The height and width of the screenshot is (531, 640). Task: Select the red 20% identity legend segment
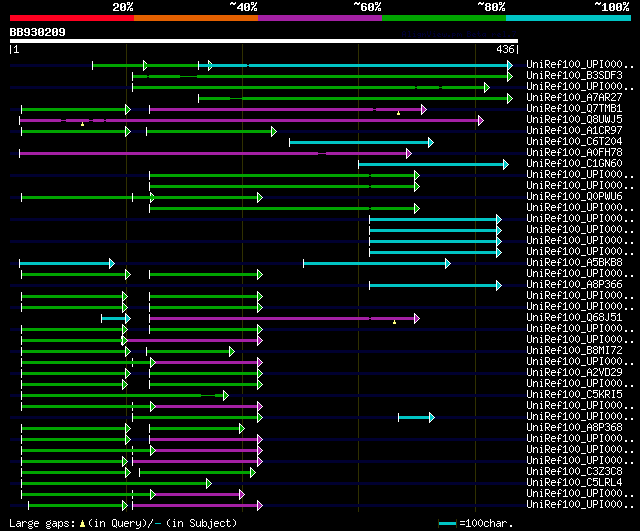tap(72, 18)
